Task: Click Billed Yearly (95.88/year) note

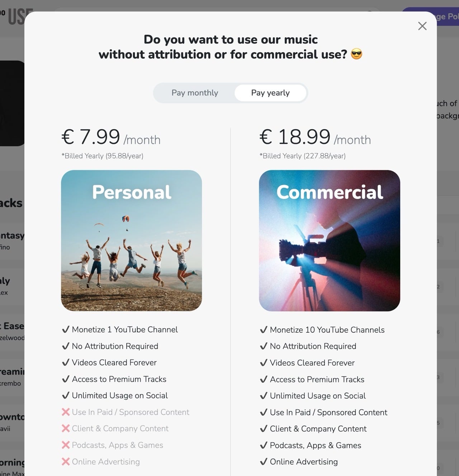Action: click(103, 156)
